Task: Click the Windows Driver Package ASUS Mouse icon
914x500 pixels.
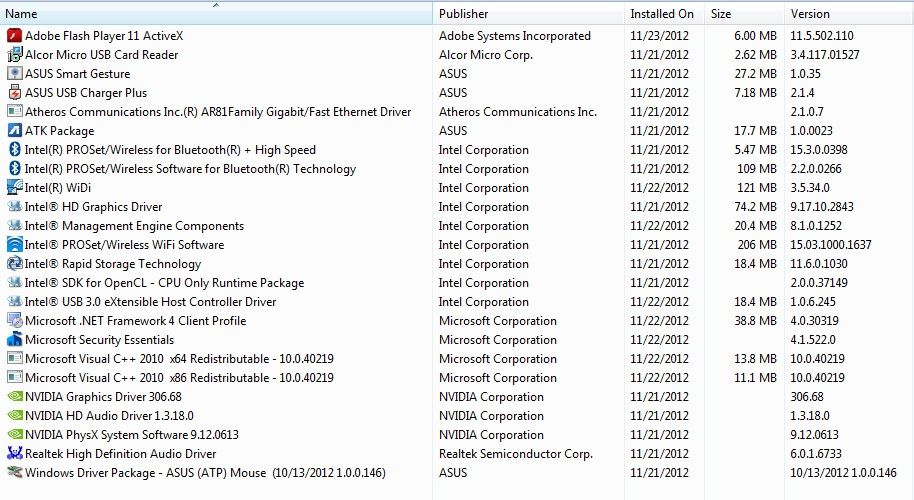Action: tap(15, 473)
